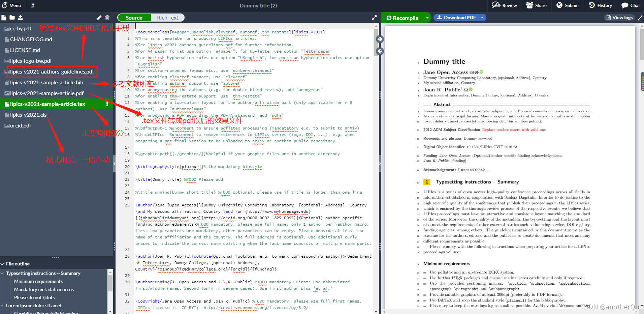
Task: Place cursor on \title{Dummy title} line
Action: (x=179, y=179)
